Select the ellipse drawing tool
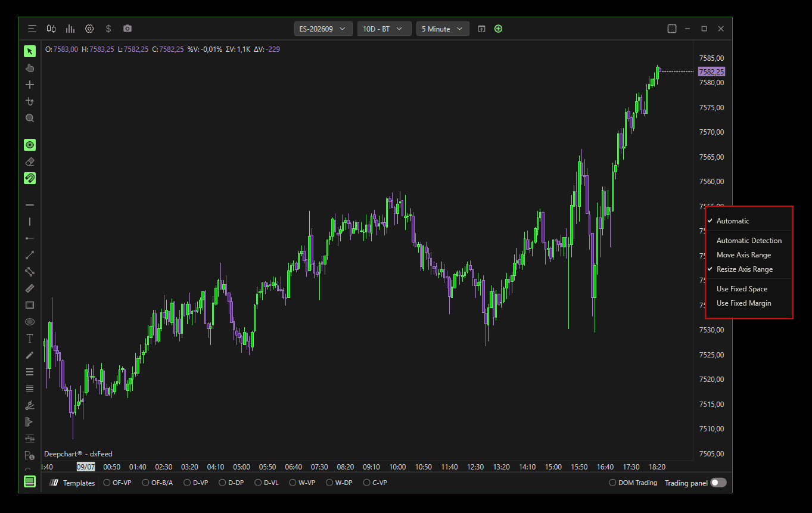 point(30,322)
